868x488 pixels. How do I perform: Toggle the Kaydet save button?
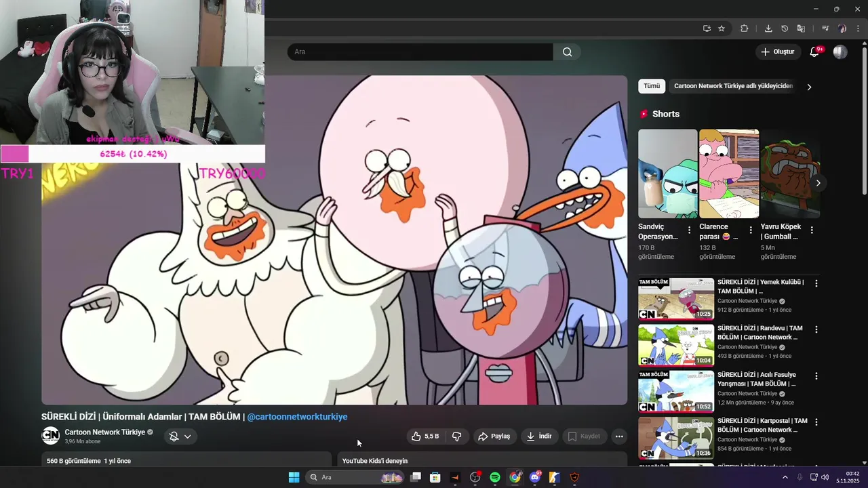pyautogui.click(x=584, y=436)
